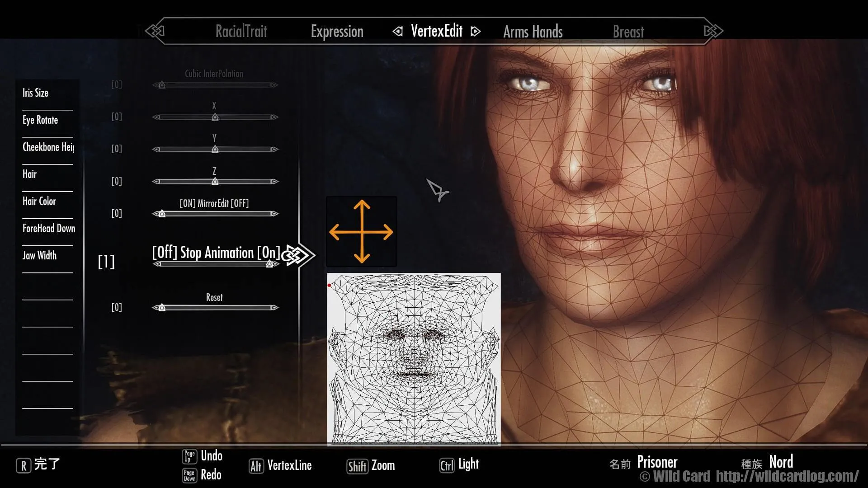868x488 pixels.
Task: Click the Z slider's left-end arrow
Action: coord(156,182)
